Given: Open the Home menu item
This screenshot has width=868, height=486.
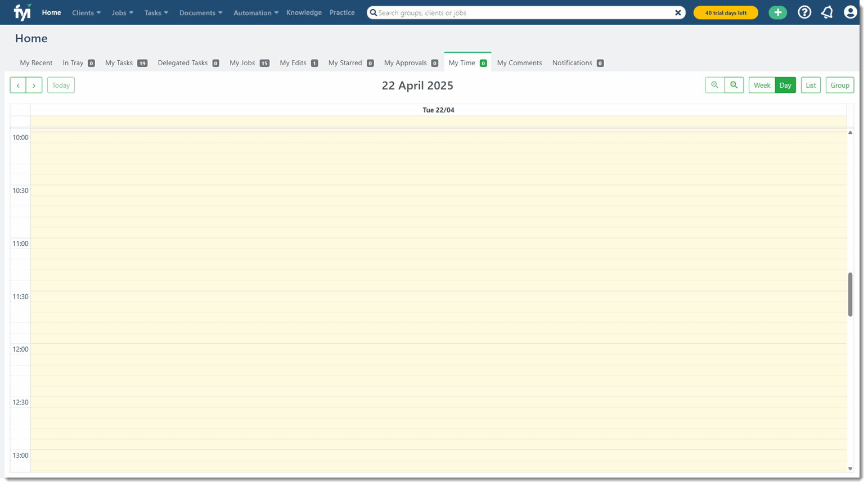Looking at the screenshot, I should [51, 12].
